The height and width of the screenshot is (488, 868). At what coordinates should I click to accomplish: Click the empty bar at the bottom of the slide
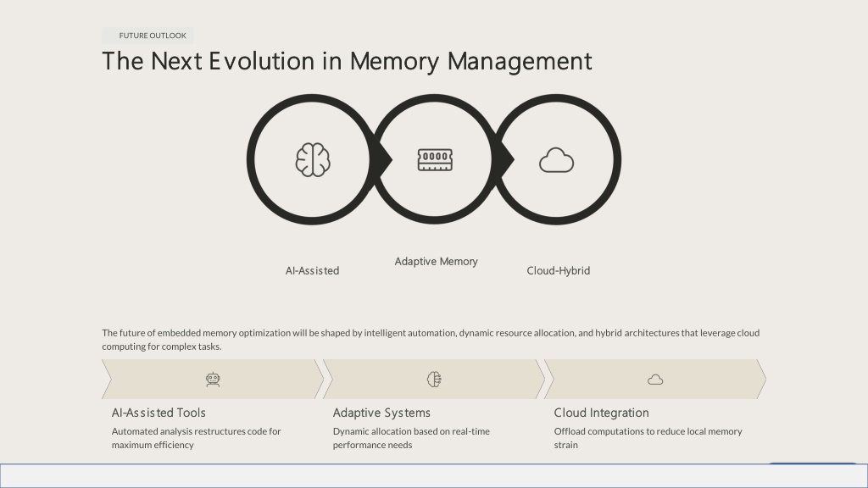point(433,476)
